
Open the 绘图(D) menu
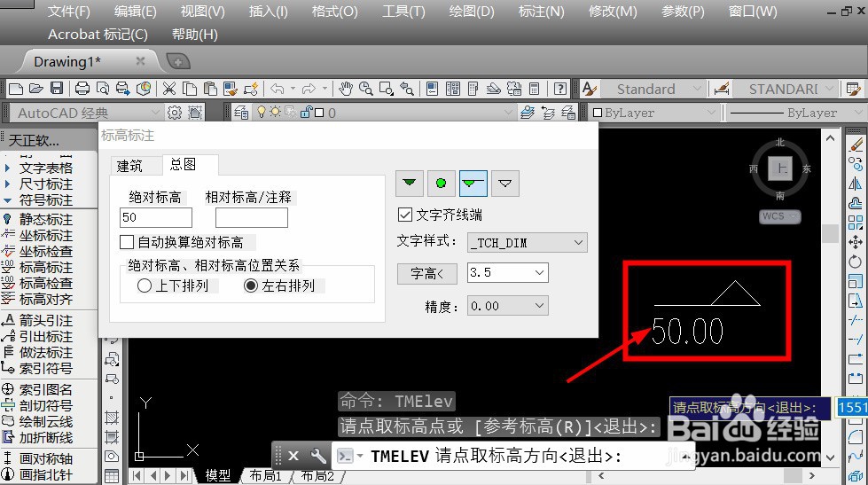[472, 11]
